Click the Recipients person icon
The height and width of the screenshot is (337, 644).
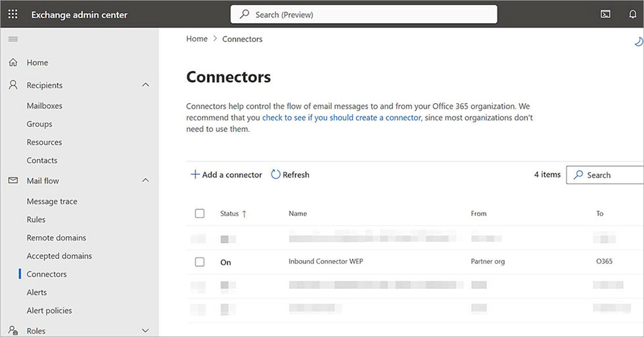(12, 85)
